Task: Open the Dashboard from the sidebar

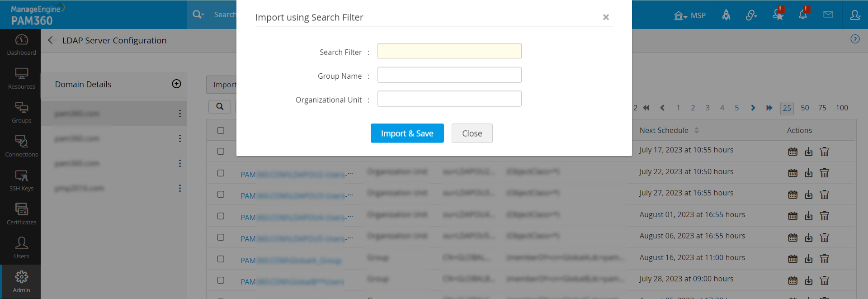Action: (21, 45)
